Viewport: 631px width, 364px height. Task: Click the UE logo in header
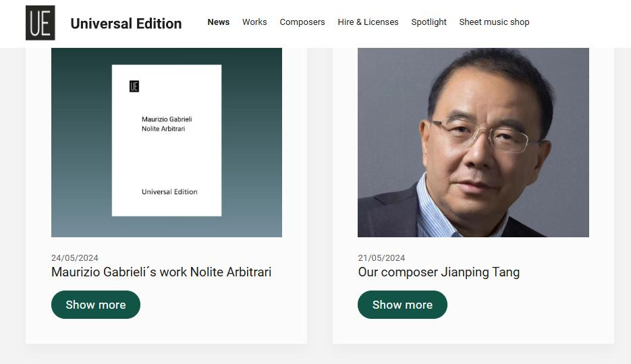tap(40, 23)
